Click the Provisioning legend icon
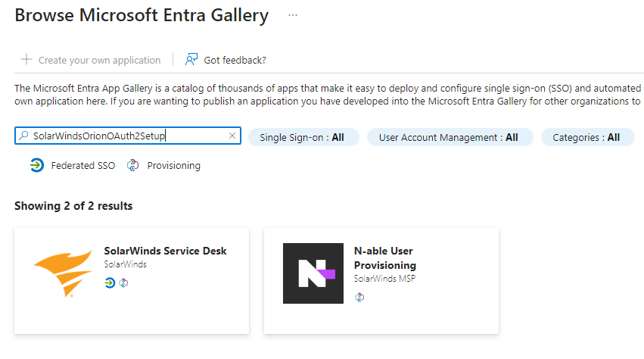The image size is (644, 359). [133, 165]
